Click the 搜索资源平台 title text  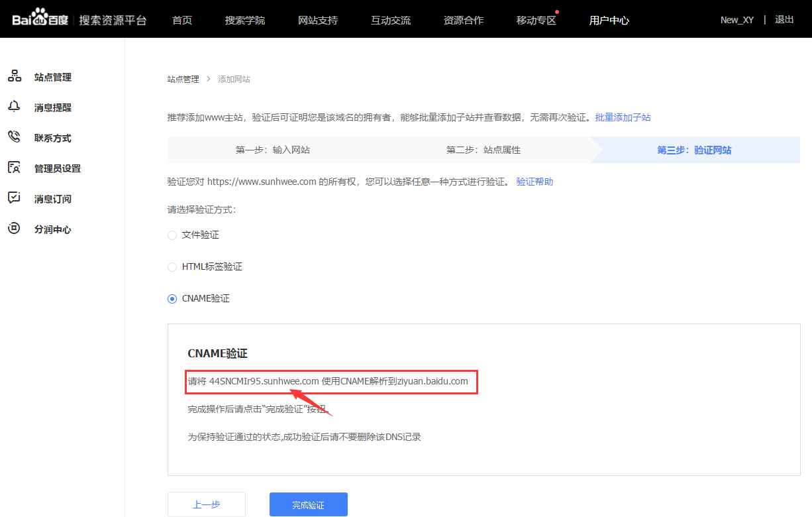[113, 20]
